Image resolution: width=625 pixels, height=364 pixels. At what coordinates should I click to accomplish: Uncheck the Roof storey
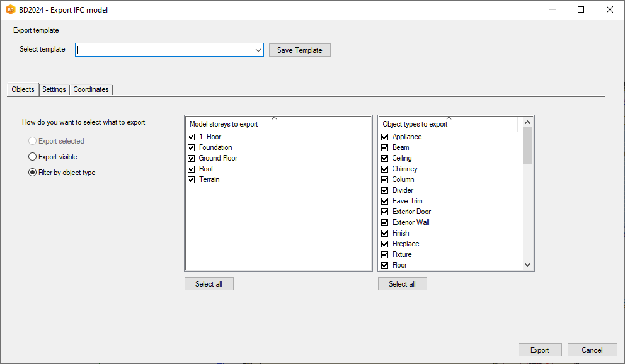pos(191,169)
